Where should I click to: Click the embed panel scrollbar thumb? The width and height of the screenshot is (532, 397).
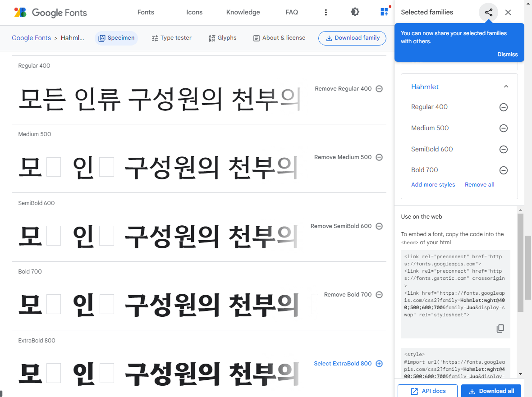(x=520, y=263)
